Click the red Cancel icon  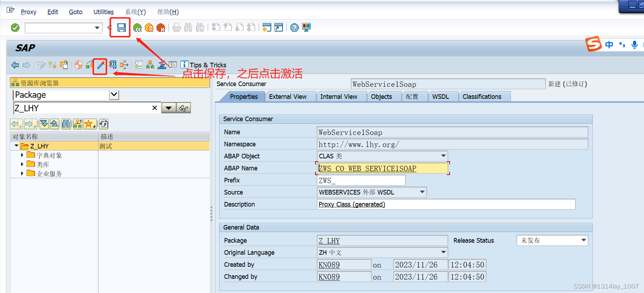point(161,28)
